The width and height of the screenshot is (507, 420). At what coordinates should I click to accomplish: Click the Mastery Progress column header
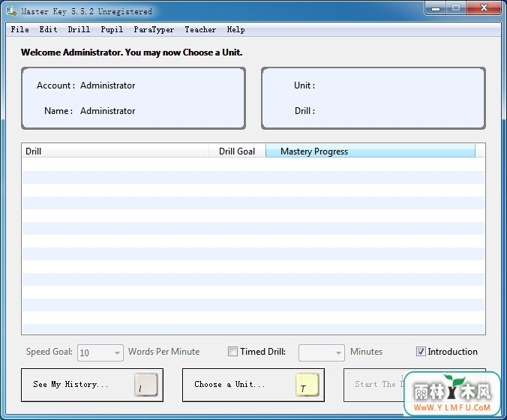tap(370, 151)
